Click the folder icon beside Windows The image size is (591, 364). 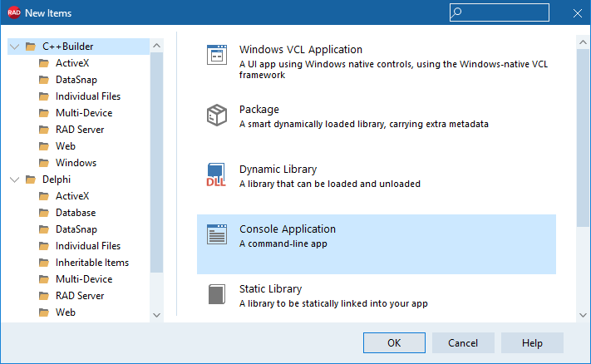44,163
